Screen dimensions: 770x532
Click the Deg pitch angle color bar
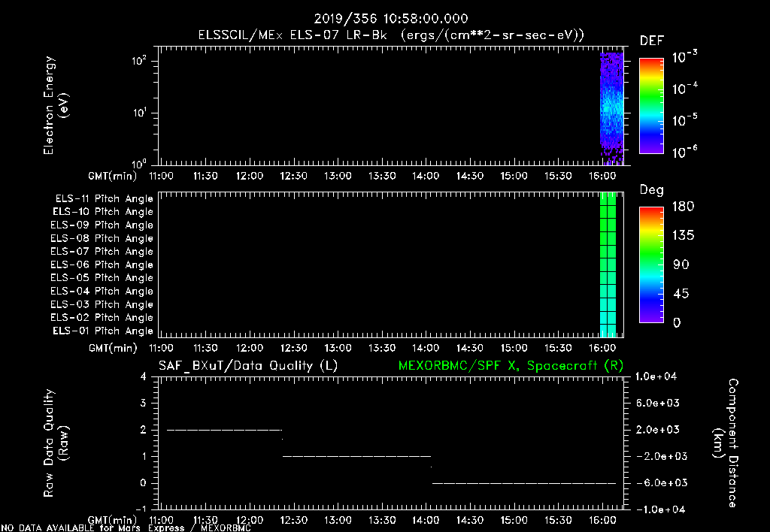tap(651, 264)
